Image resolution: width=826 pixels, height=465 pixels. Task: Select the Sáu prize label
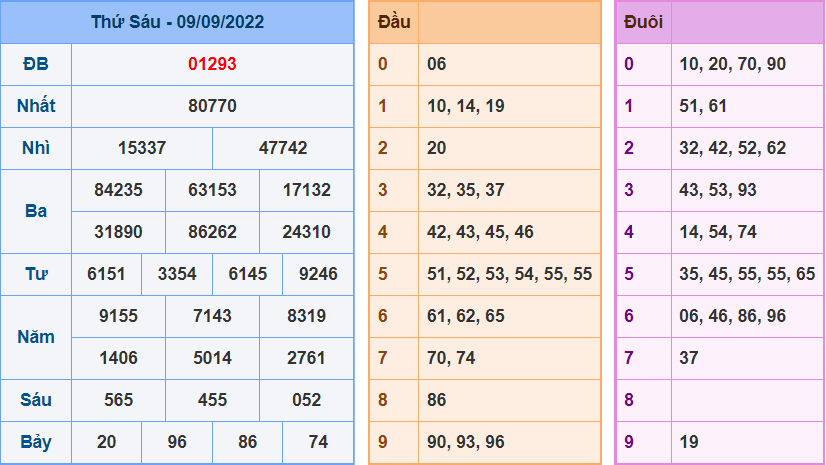click(x=36, y=400)
